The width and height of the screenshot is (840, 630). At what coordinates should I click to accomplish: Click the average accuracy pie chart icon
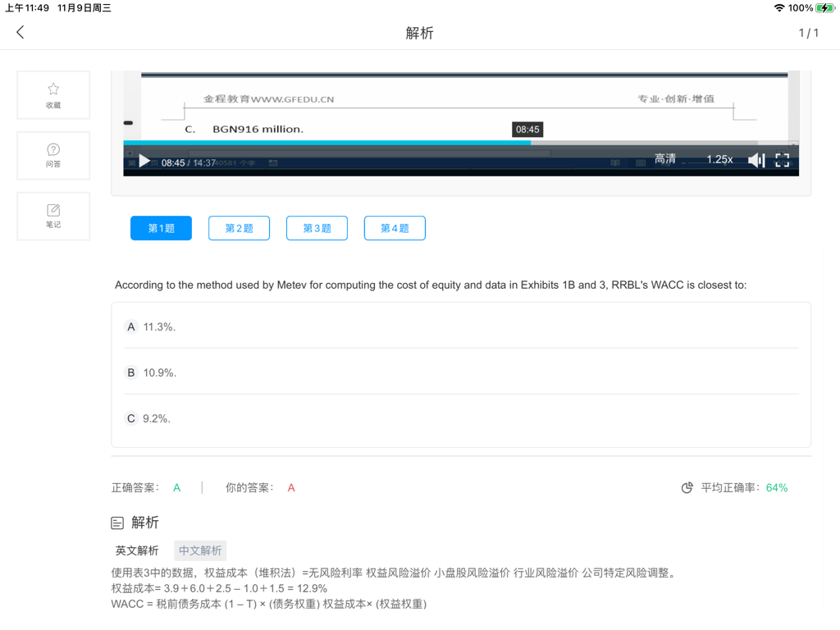click(x=687, y=488)
